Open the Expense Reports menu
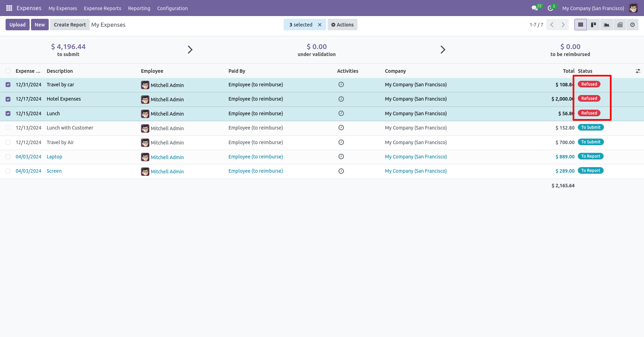 click(102, 8)
